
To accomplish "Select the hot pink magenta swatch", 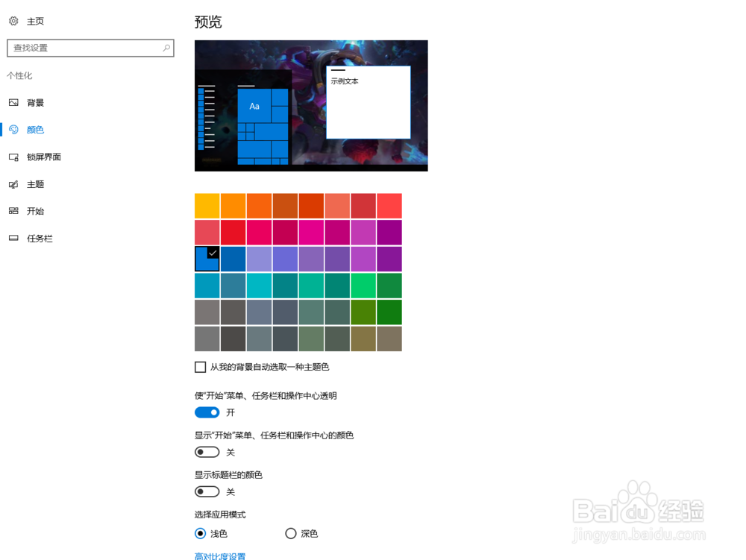I will (311, 233).
